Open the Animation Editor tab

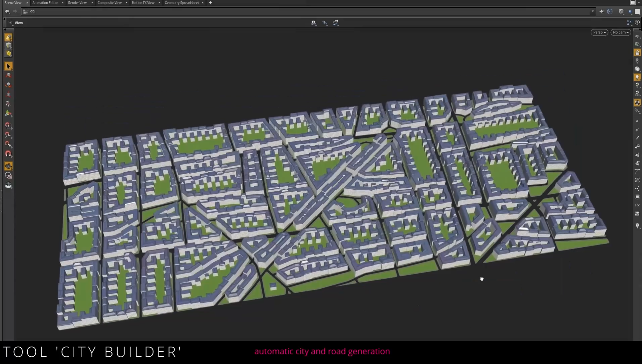(x=45, y=3)
